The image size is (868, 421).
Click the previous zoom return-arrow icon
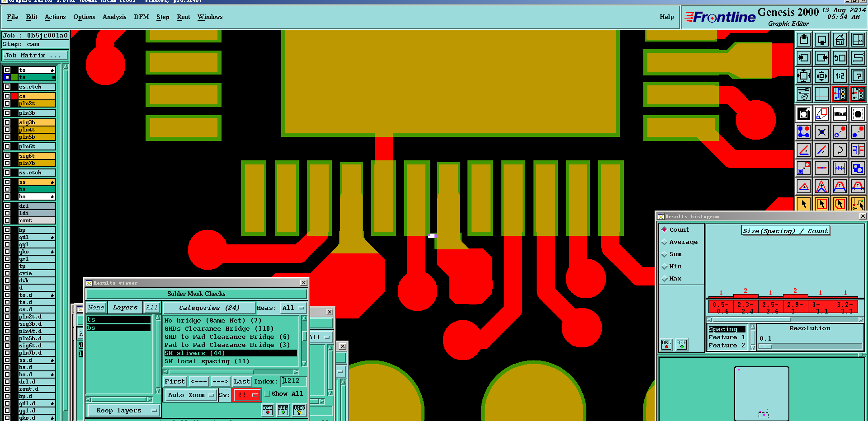[840, 58]
